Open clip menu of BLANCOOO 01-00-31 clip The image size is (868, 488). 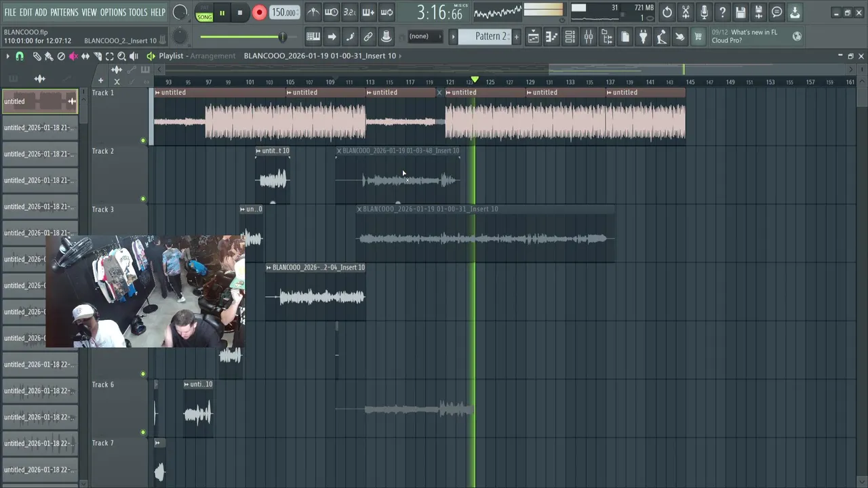coord(359,209)
